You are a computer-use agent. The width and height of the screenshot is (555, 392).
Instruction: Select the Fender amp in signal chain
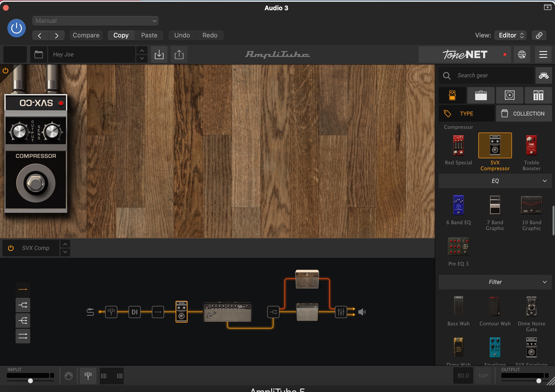[x=228, y=312]
